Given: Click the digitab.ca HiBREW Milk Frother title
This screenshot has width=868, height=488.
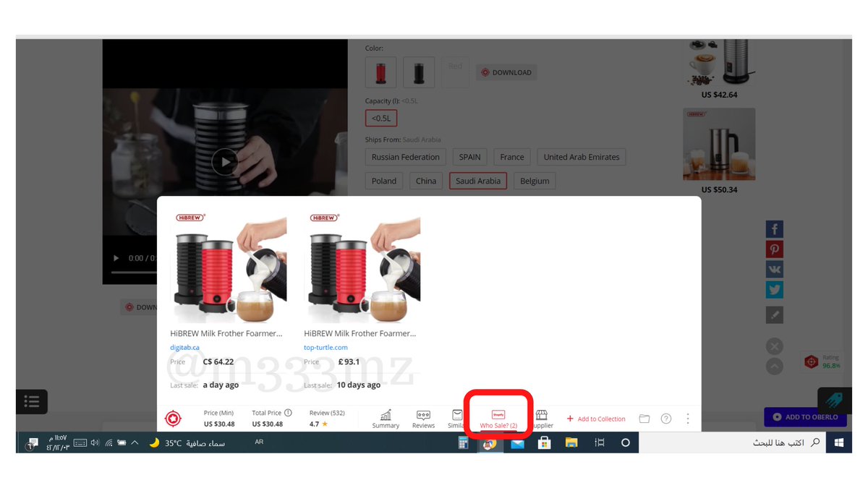Looking at the screenshot, I should tap(226, 333).
